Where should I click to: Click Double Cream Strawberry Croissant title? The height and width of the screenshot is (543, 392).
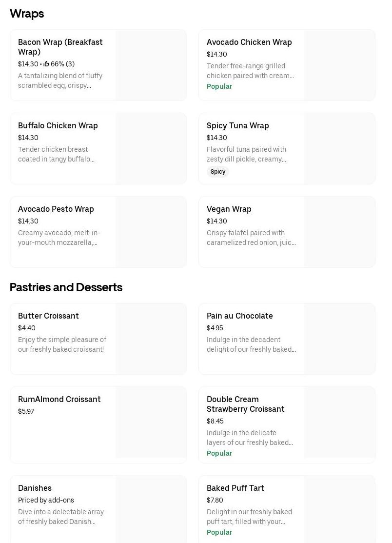pyautogui.click(x=245, y=404)
